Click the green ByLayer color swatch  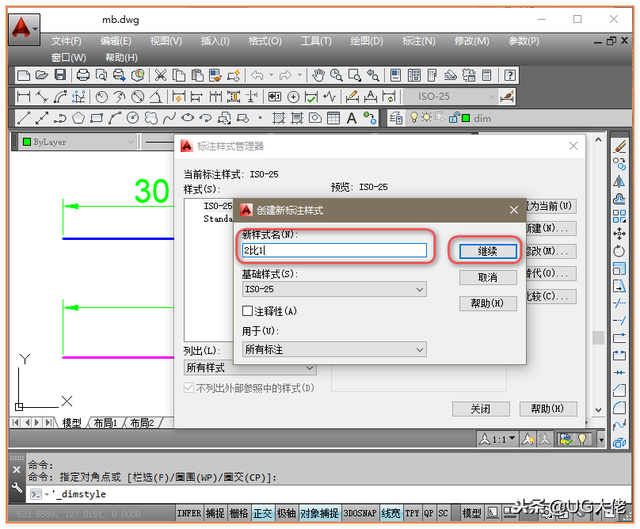pyautogui.click(x=27, y=142)
